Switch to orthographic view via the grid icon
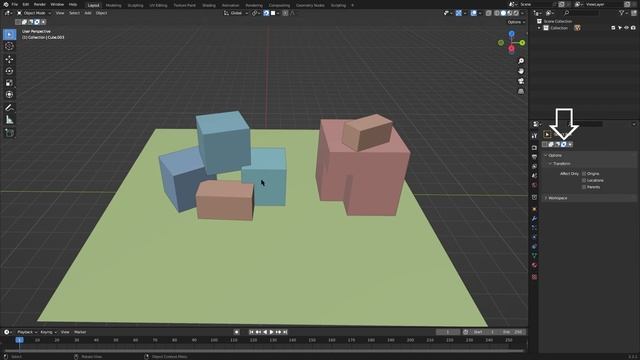Screen dimensions: 640x360 (x=521, y=91)
